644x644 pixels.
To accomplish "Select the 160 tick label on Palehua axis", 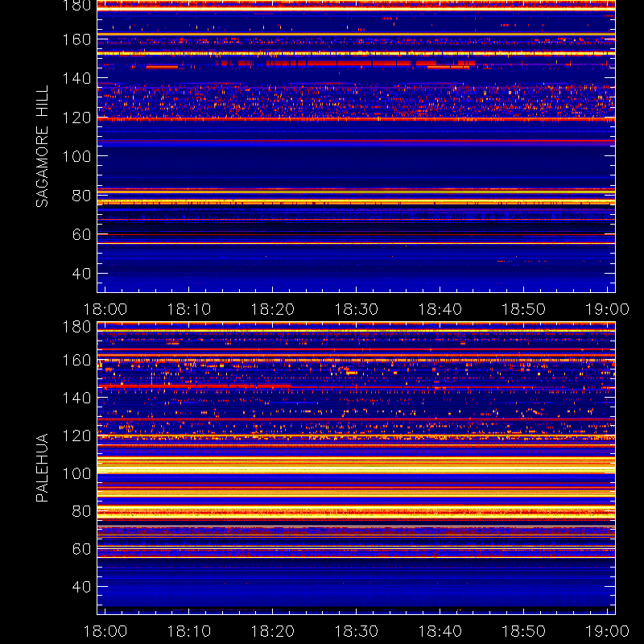I will pyautogui.click(x=76, y=360).
